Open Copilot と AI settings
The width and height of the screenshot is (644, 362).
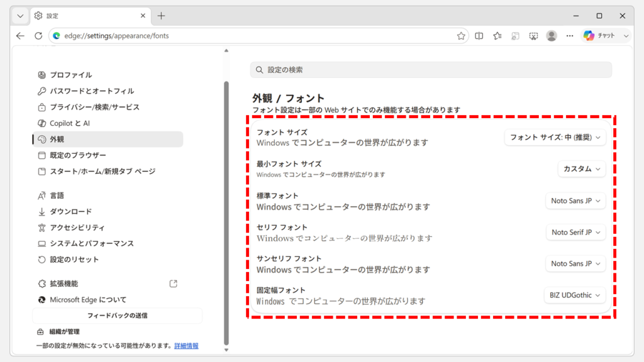108,123
